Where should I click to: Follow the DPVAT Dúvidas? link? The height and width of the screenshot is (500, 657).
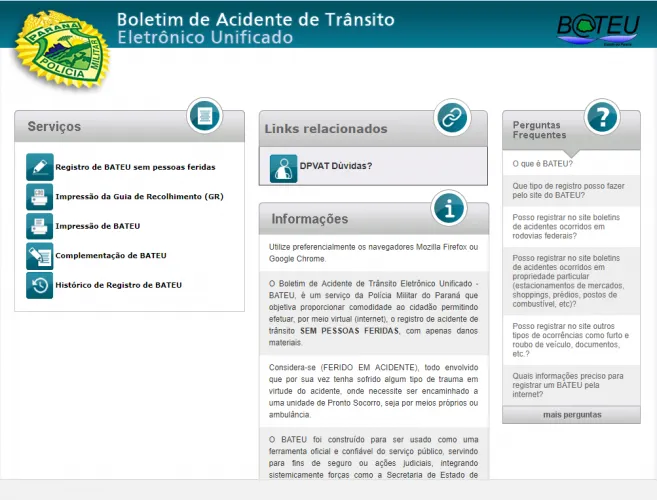[x=336, y=166]
